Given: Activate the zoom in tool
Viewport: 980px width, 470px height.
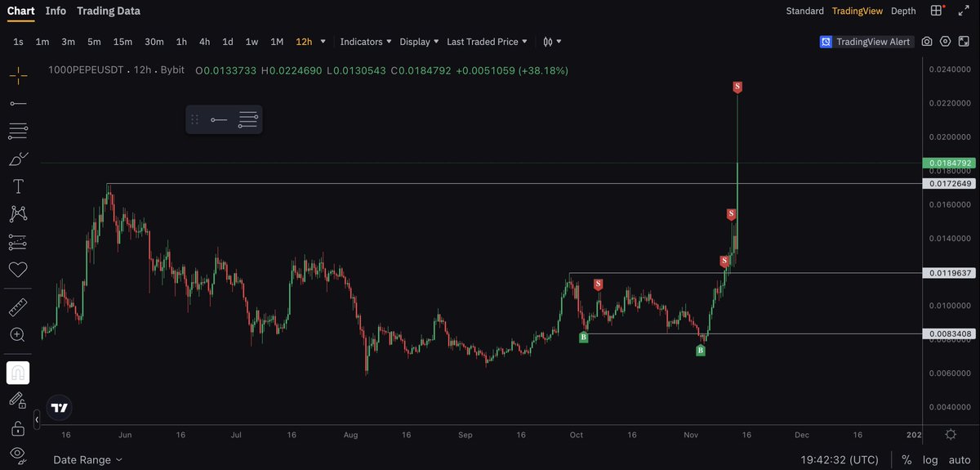Looking at the screenshot, I should (x=18, y=335).
